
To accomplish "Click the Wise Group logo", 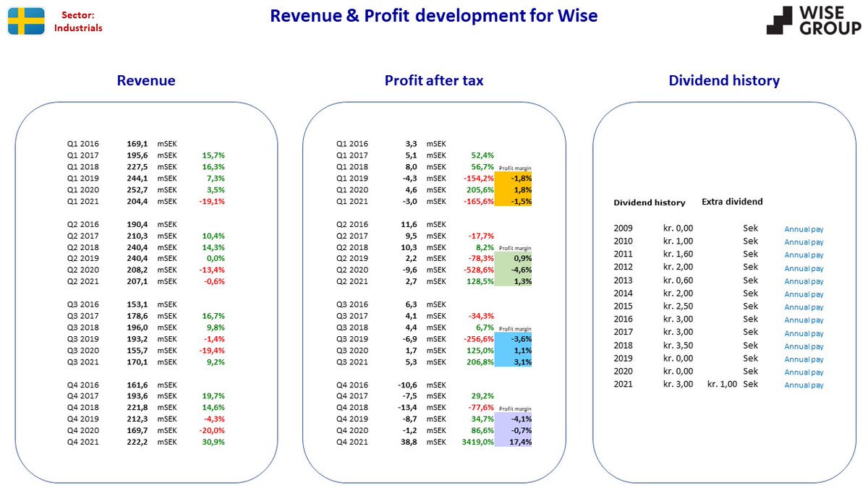I will (x=813, y=20).
